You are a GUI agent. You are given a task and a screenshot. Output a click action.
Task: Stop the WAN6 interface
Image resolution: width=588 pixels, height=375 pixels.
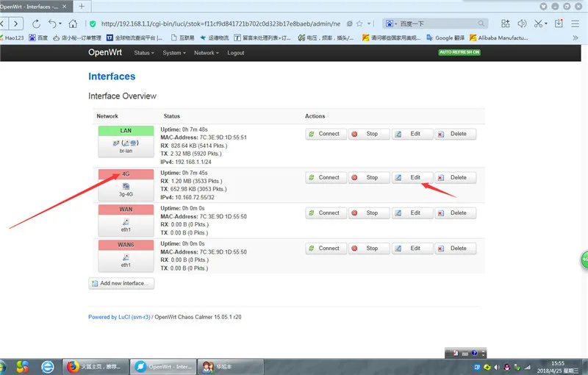(369, 249)
